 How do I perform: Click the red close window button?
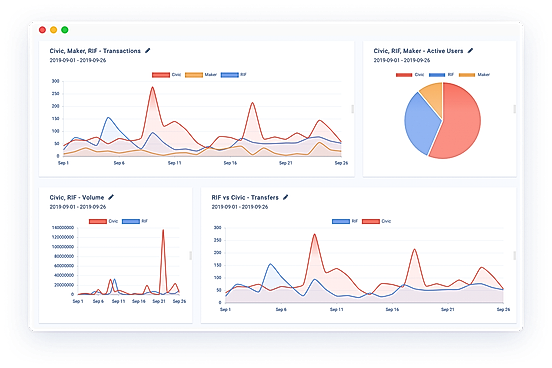click(42, 30)
